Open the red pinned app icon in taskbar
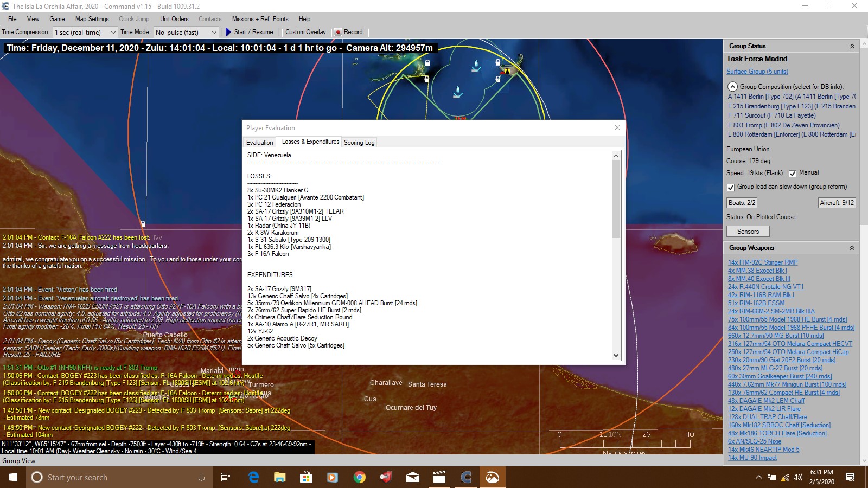This screenshot has height=488, width=868. point(386,477)
